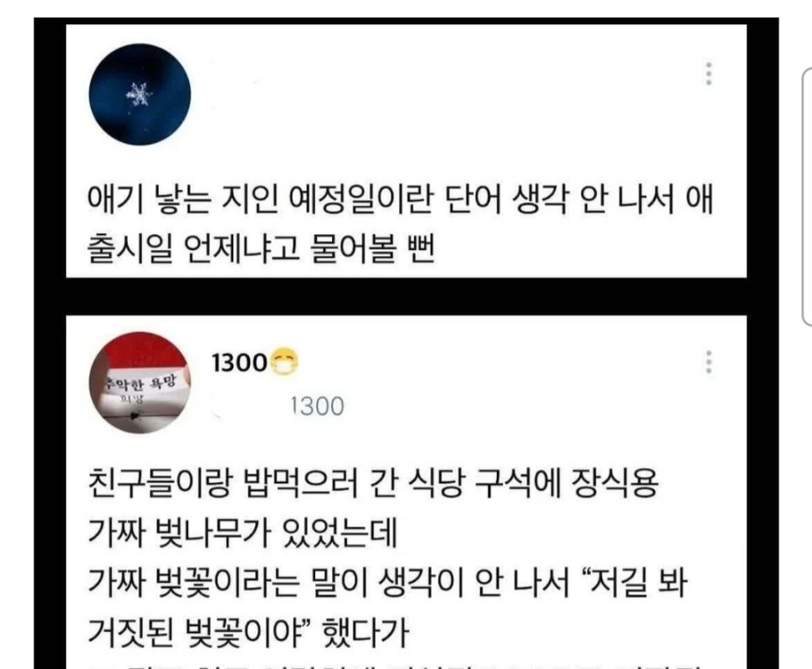Select the line 출시일 언제냐고 물어볼 뻔
The image size is (812, 669).
coord(260,249)
